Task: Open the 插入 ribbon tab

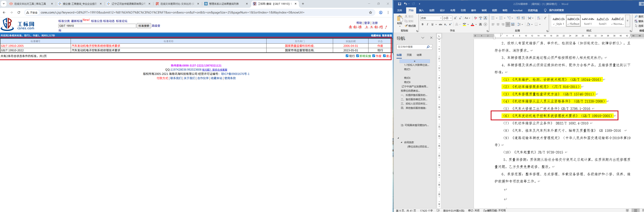Action: 421,10
